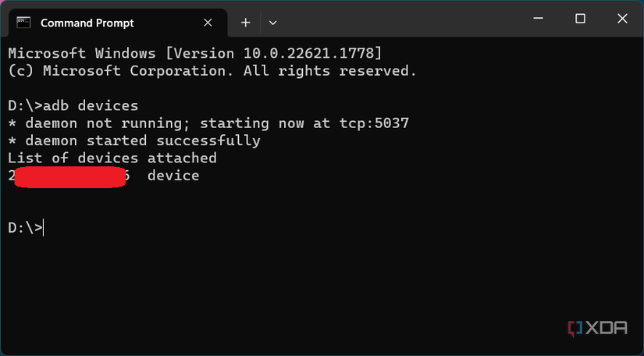Screen dimensions: 644x356
Task: Click the 'device' status word
Action: coord(173,176)
